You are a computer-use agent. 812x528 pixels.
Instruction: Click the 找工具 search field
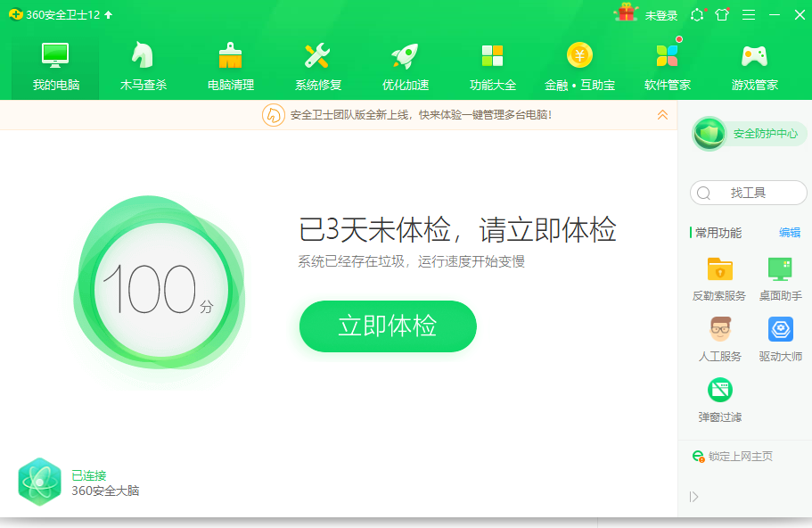(749, 193)
